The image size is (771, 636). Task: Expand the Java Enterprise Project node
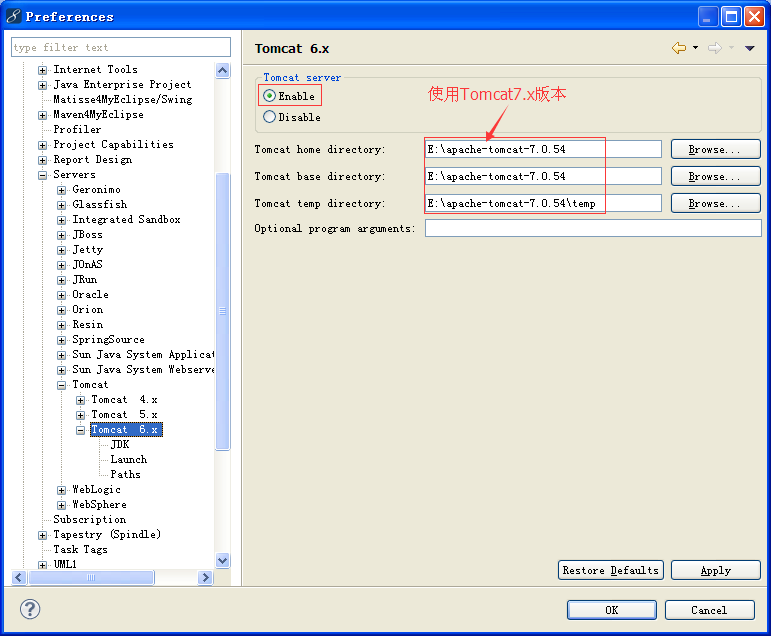42,86
